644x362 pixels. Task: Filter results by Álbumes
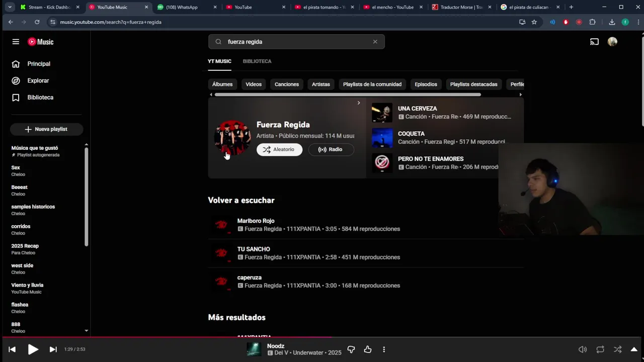222,84
